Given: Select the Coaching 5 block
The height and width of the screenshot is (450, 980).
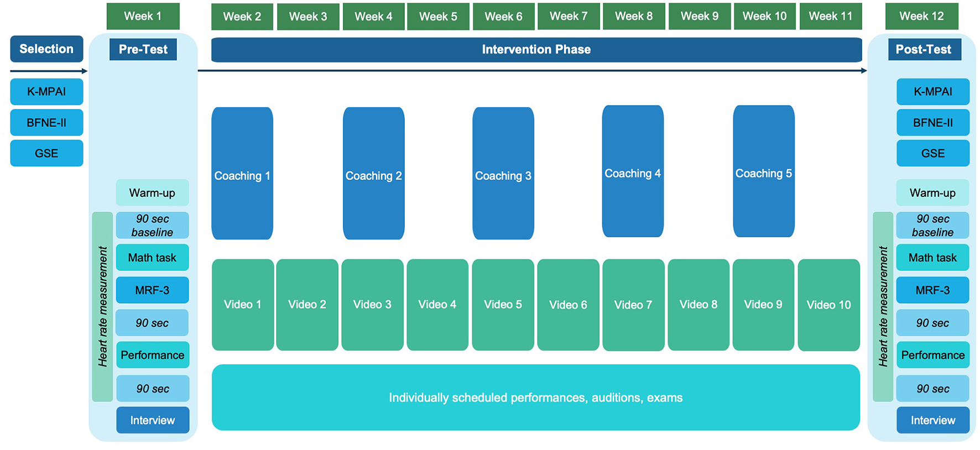Looking at the screenshot, I should 763,171.
